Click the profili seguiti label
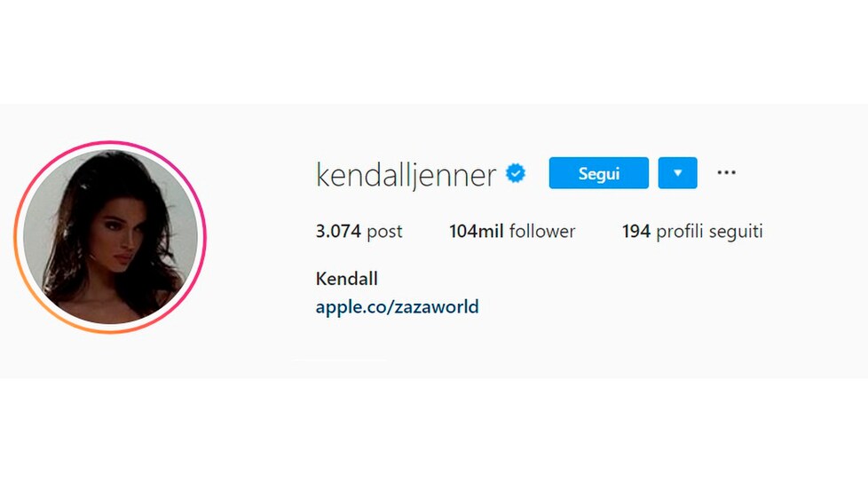Image resolution: width=868 pixels, height=483 pixels. coord(709,231)
